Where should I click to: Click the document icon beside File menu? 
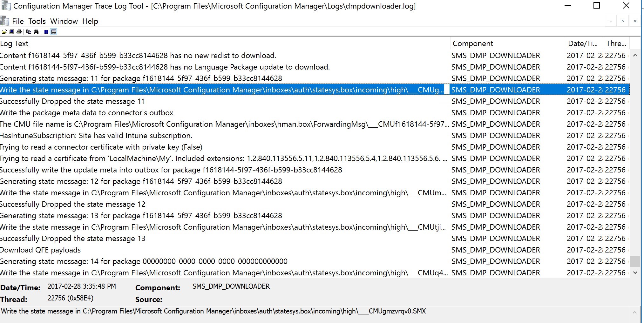(x=5, y=21)
